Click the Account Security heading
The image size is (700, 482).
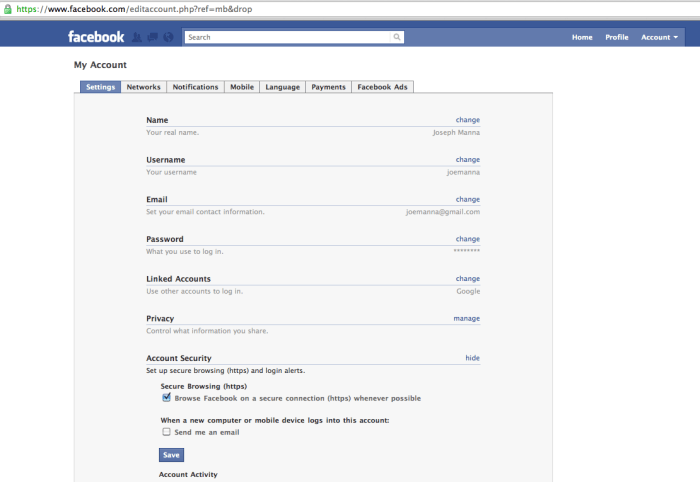click(179, 358)
